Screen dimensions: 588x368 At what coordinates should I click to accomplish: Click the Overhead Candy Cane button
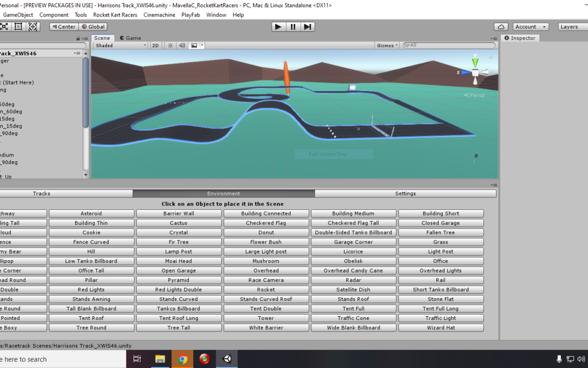(353, 270)
